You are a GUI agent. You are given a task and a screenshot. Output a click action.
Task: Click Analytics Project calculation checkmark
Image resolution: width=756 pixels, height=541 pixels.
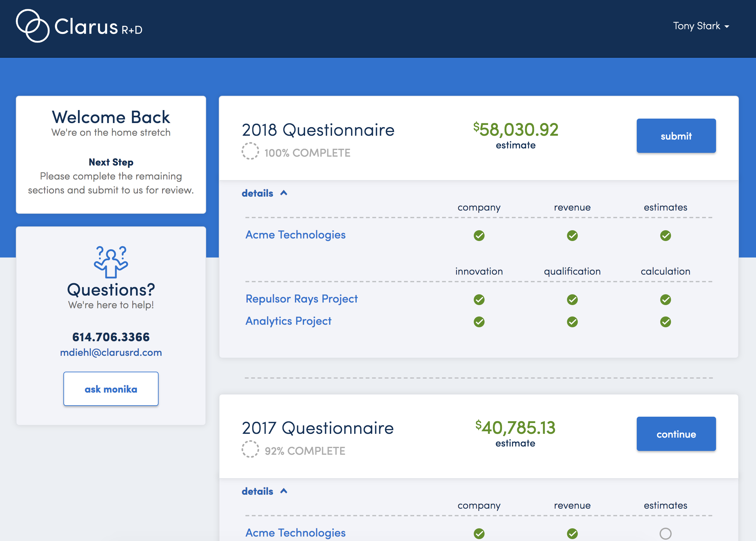665,322
